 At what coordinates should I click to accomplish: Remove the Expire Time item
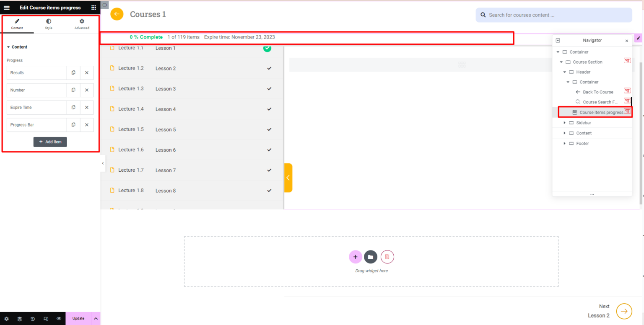87,107
